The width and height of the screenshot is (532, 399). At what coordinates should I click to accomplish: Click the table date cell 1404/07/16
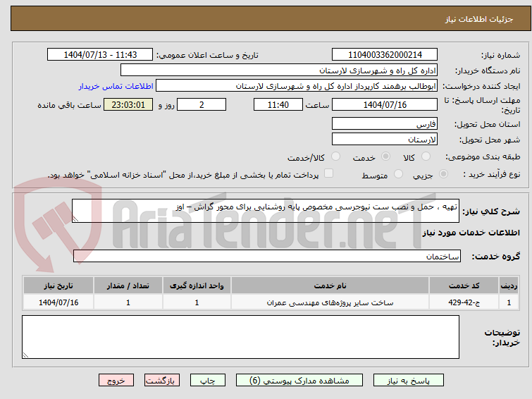pyautogui.click(x=58, y=302)
